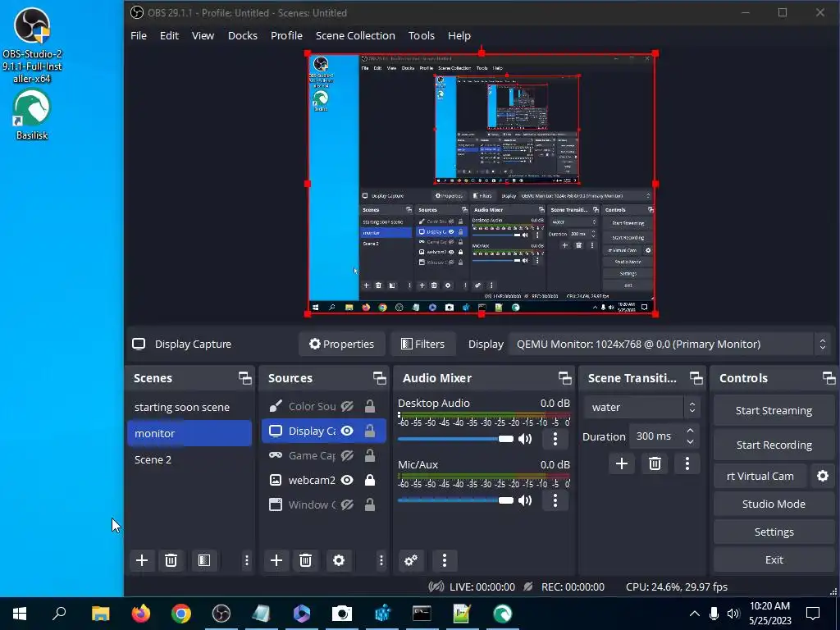840x630 pixels.
Task: Undock the Scene Transitions panel
Action: click(x=696, y=378)
